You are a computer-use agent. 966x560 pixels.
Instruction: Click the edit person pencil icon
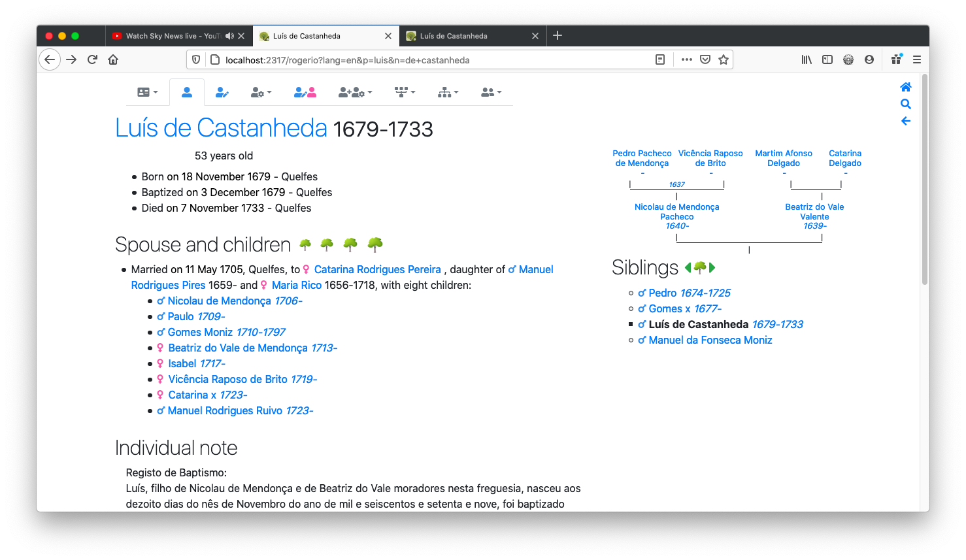click(222, 92)
